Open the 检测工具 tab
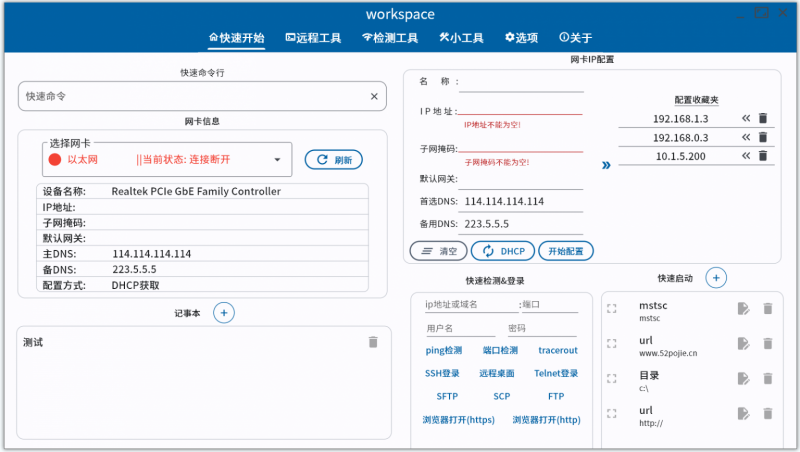 390,38
